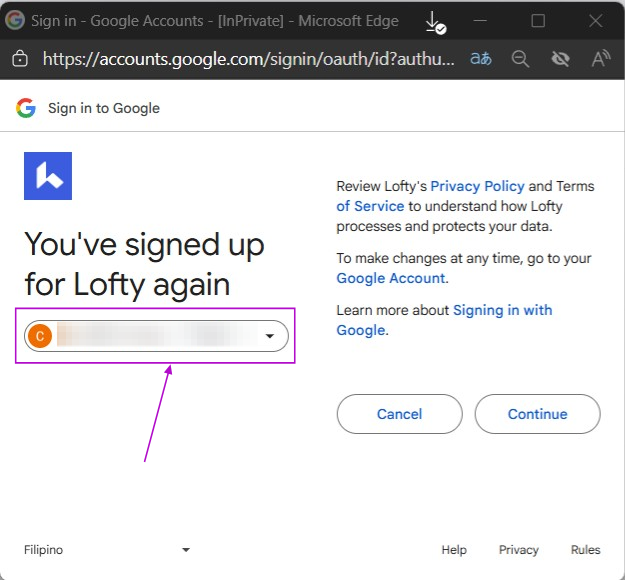Image resolution: width=625 pixels, height=580 pixels.
Task: Click the orange account avatar circle
Action: click(40, 336)
